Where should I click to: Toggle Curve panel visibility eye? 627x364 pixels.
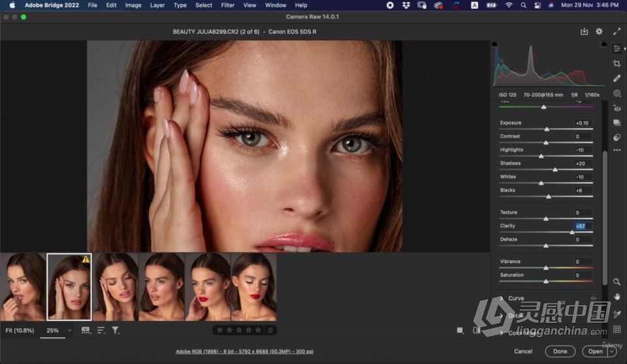coord(594,298)
